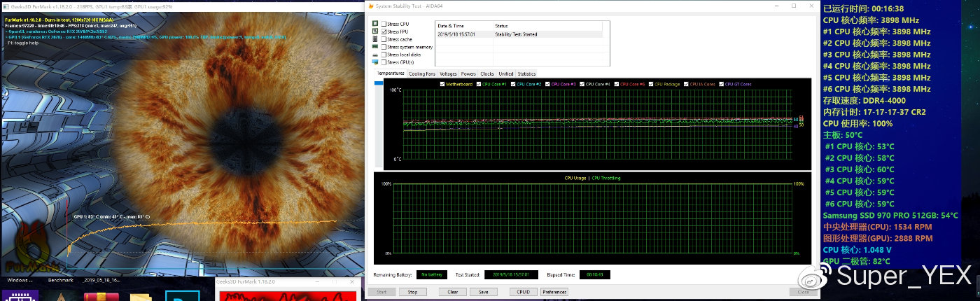Click the Elapsed Time value field
980x301 pixels.
coord(595,274)
